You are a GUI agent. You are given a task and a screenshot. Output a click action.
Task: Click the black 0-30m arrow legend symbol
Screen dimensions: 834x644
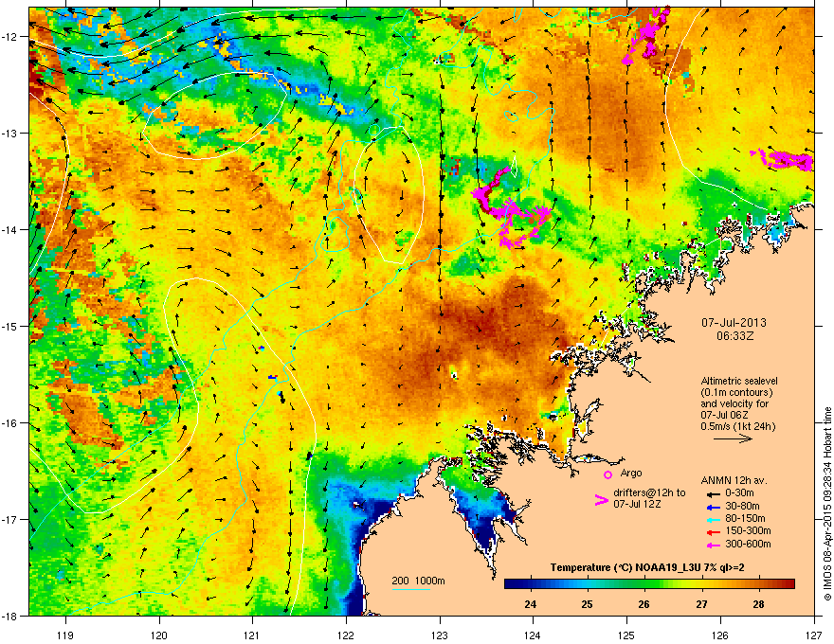[712, 494]
